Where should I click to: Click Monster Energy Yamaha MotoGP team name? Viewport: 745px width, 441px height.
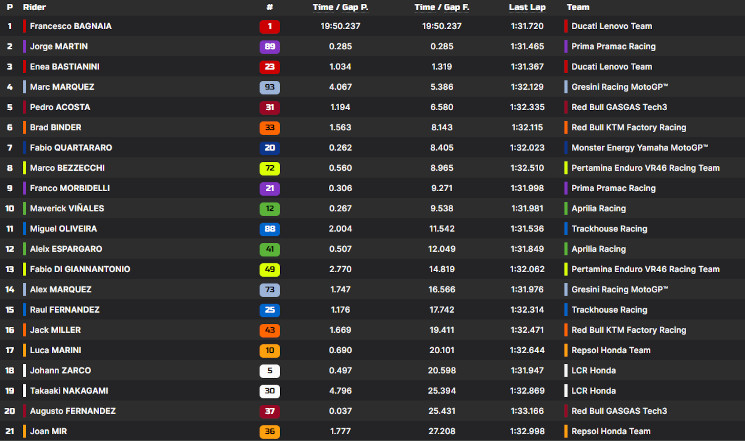pos(640,148)
